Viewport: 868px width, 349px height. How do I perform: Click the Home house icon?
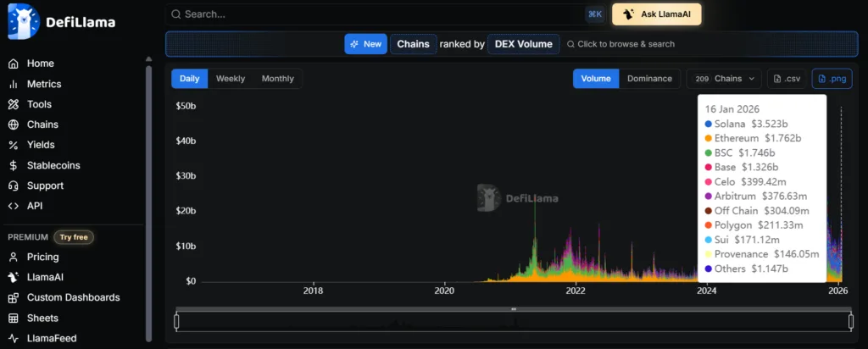point(14,64)
